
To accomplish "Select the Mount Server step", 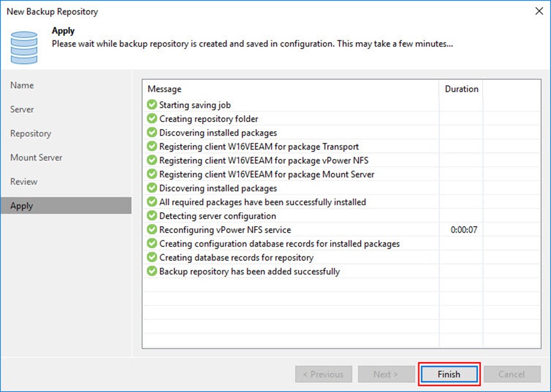I will [x=36, y=158].
